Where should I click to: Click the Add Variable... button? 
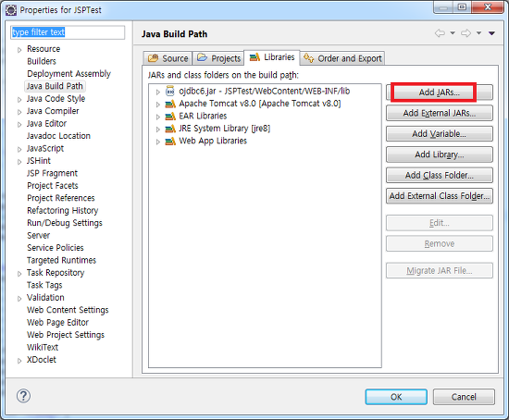tap(440, 134)
